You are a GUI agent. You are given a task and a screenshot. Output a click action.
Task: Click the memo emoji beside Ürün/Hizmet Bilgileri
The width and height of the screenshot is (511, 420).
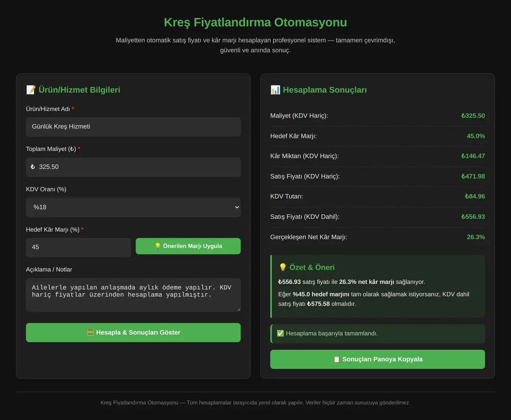point(31,90)
